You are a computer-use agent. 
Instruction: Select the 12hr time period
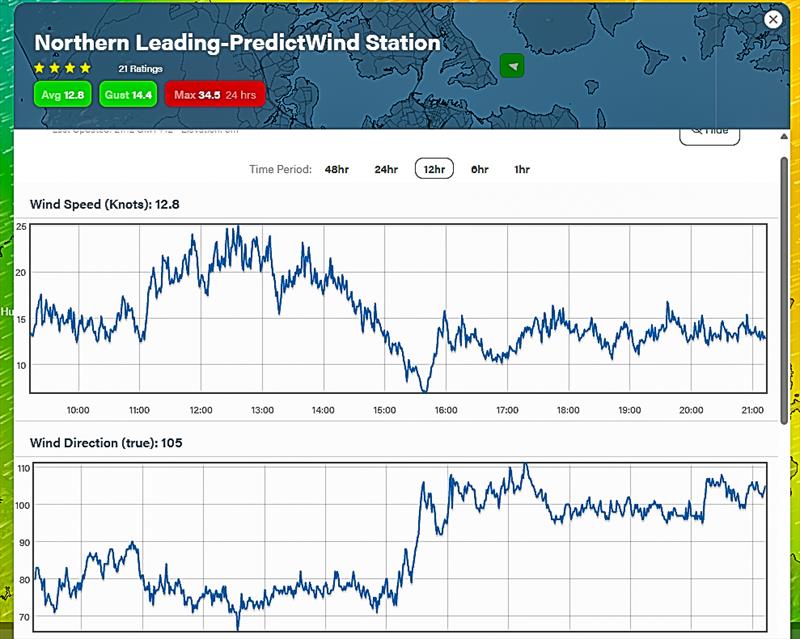point(434,169)
